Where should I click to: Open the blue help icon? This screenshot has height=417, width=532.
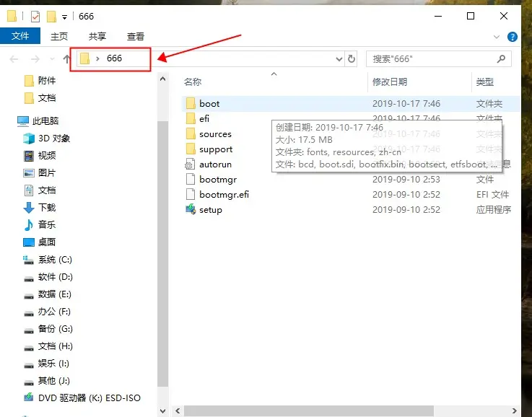click(513, 37)
